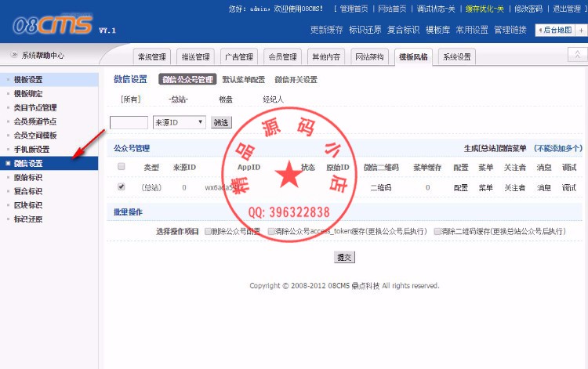Open the 其他内容 tab

point(326,57)
